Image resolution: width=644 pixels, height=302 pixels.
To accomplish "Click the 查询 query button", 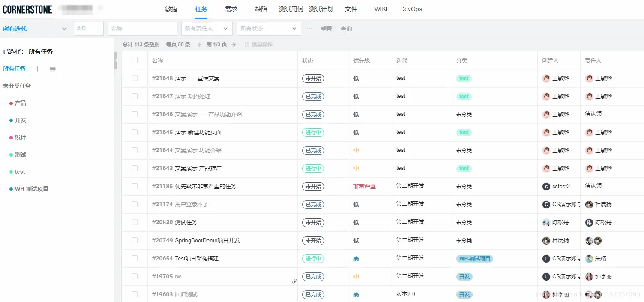I will click(x=347, y=29).
